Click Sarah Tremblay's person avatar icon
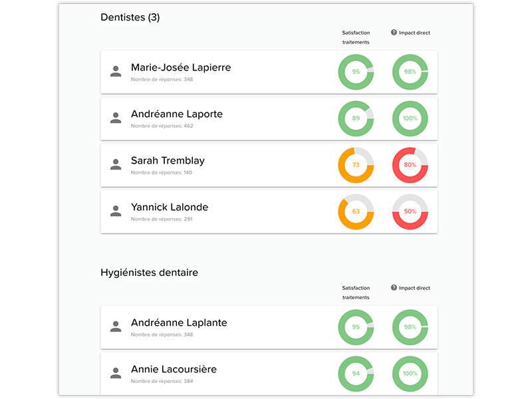 click(116, 165)
